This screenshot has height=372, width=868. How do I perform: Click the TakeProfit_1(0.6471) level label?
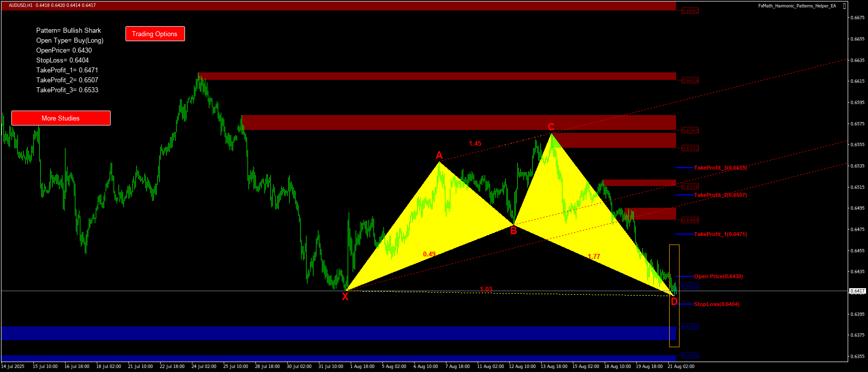point(720,234)
